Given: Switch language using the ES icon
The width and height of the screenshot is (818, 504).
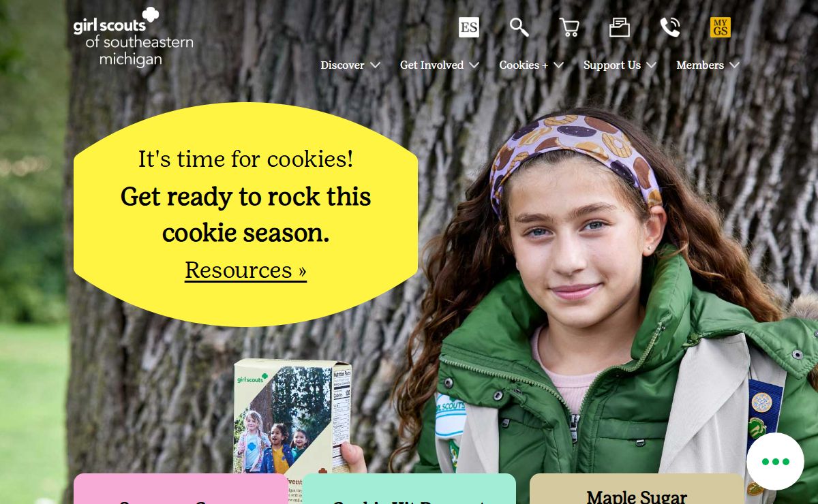Looking at the screenshot, I should pos(469,27).
